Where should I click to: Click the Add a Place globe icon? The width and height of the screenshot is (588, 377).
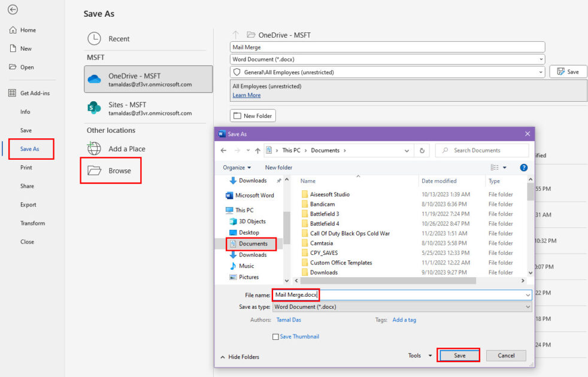94,148
